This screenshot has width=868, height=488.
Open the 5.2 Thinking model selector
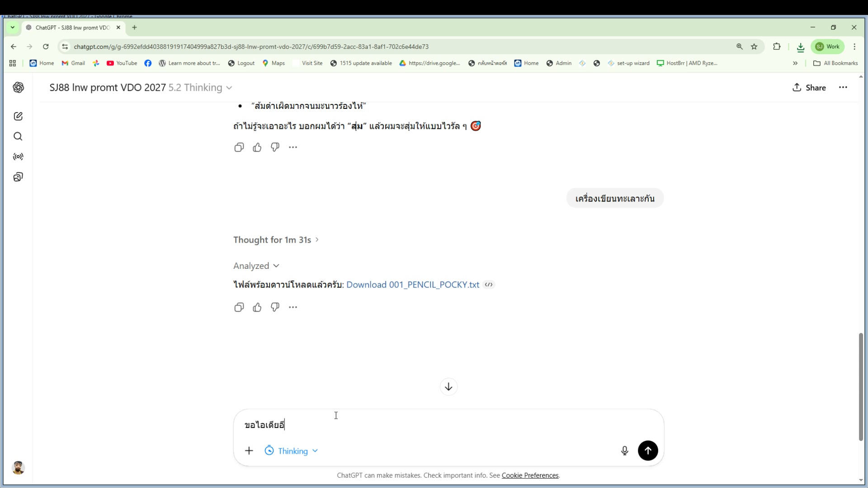[200, 88]
